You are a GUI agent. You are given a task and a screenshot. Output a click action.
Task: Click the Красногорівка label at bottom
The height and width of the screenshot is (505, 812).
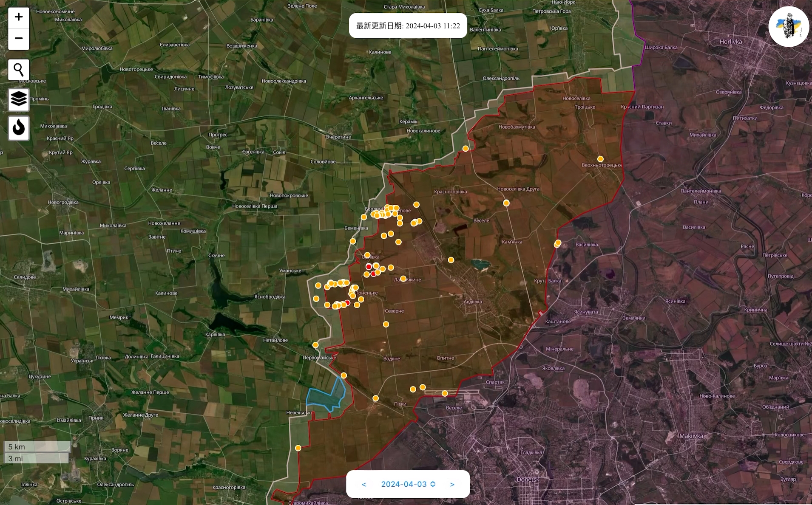[229, 487]
